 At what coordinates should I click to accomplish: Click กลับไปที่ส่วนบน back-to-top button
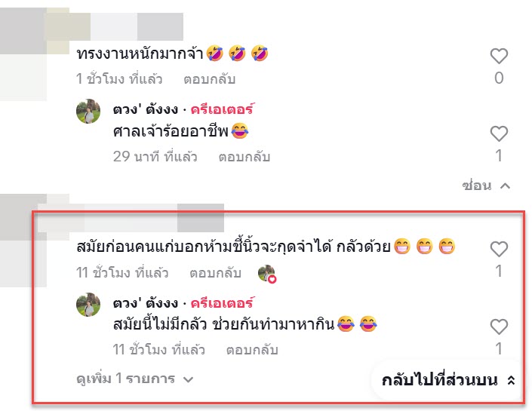pos(447,380)
